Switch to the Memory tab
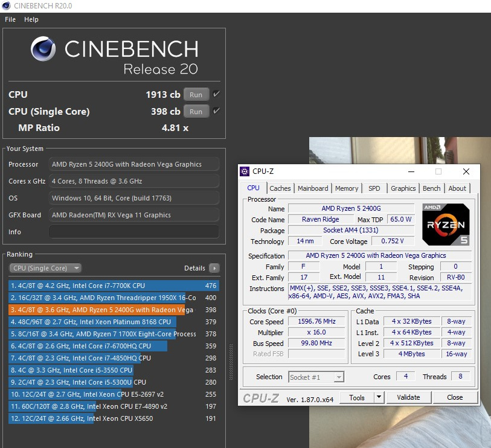 347,188
